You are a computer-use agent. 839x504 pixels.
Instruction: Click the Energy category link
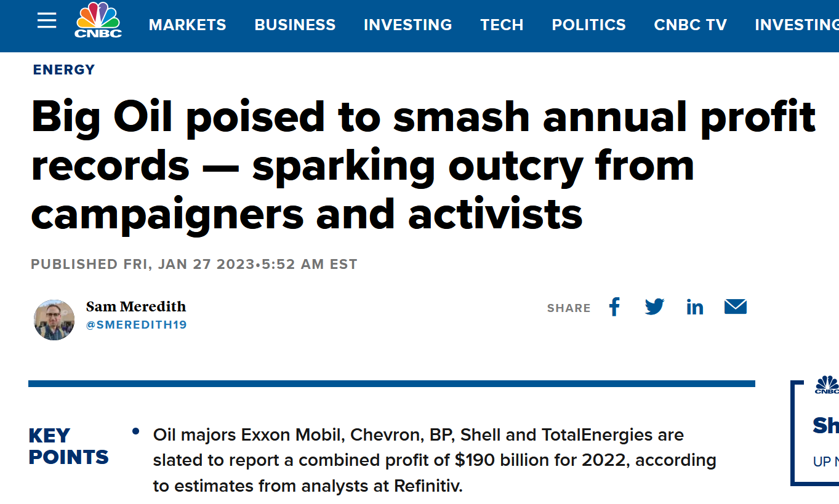pos(64,70)
